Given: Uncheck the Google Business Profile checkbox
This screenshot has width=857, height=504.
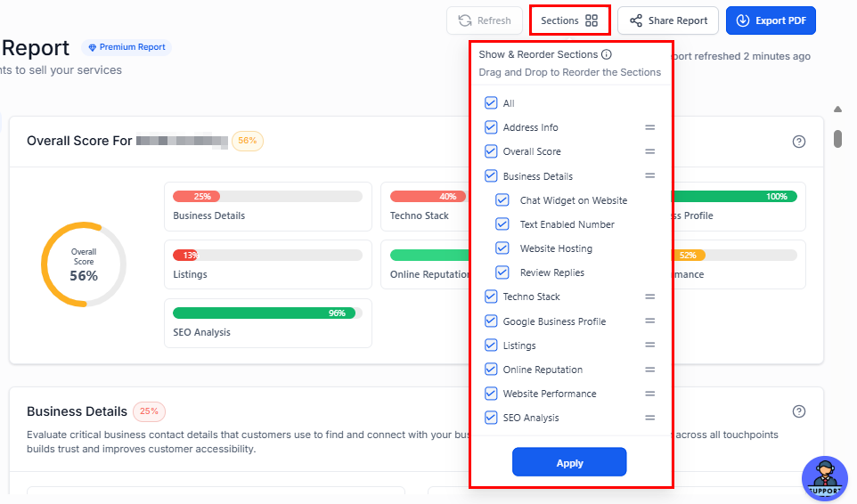Looking at the screenshot, I should tap(491, 321).
